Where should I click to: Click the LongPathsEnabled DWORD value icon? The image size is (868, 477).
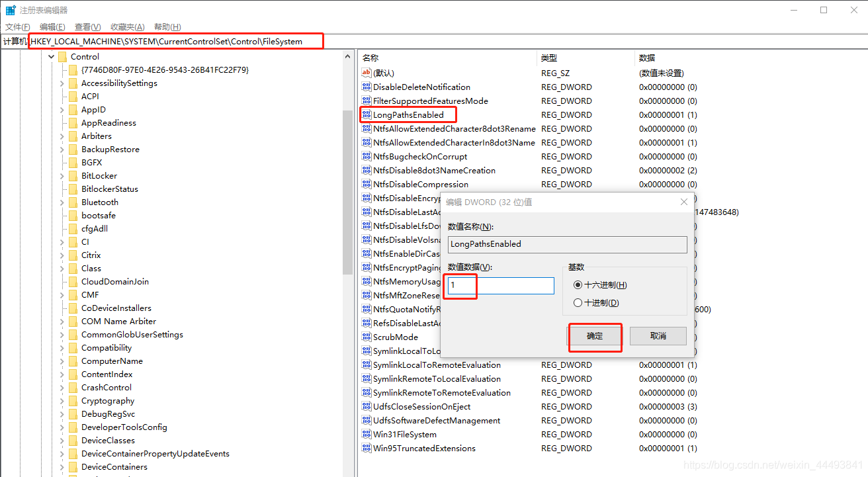[x=367, y=114]
